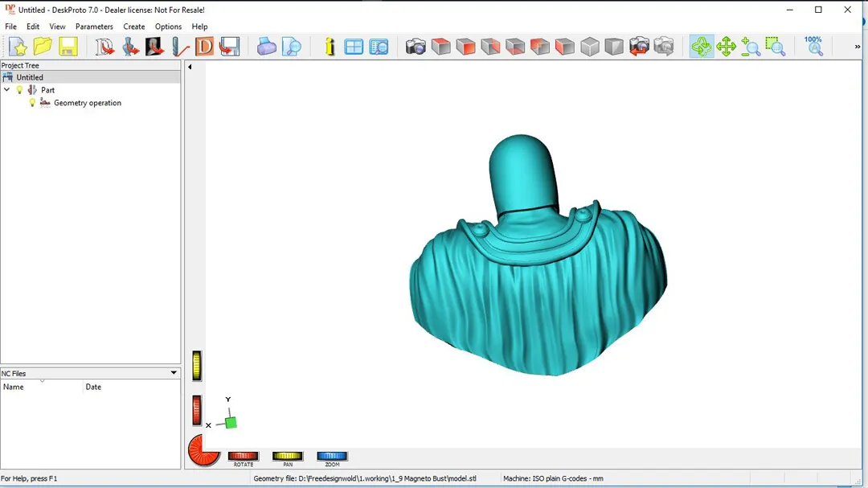The height and width of the screenshot is (488, 868).
Task: Open print preview magnifier-page icon
Action: [291, 47]
